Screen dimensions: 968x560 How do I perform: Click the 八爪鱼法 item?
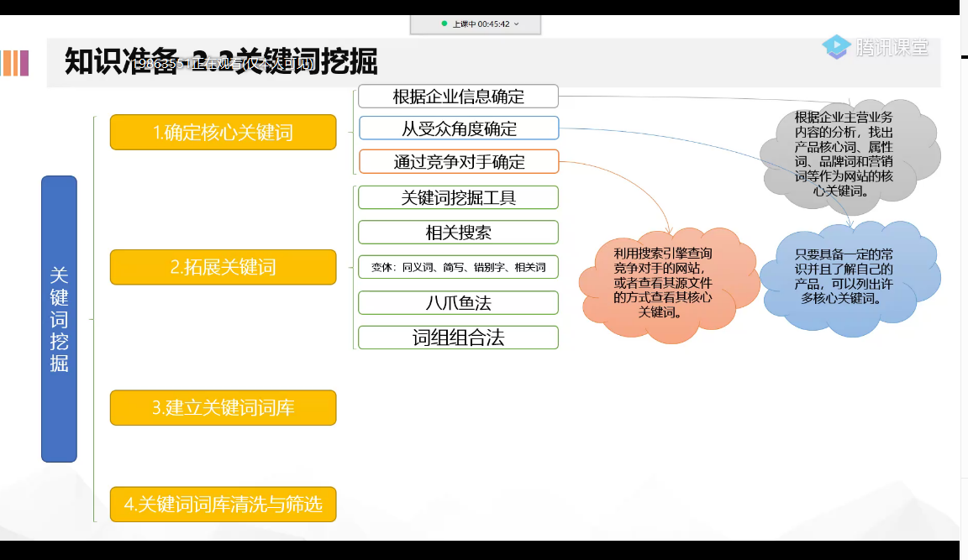[458, 303]
